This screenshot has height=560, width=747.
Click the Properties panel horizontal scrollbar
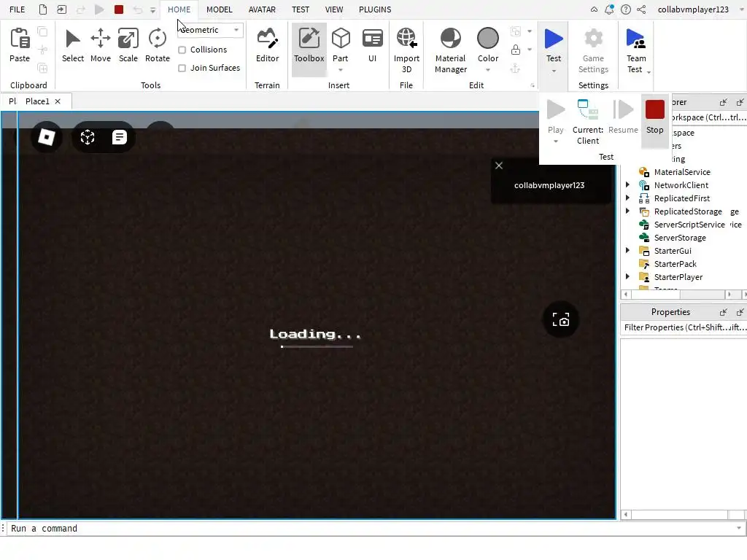click(x=679, y=515)
